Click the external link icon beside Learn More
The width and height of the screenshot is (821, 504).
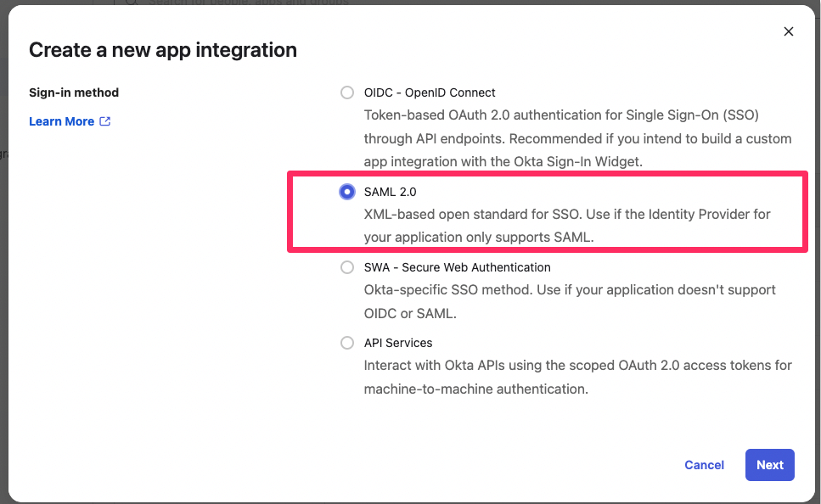click(x=105, y=120)
